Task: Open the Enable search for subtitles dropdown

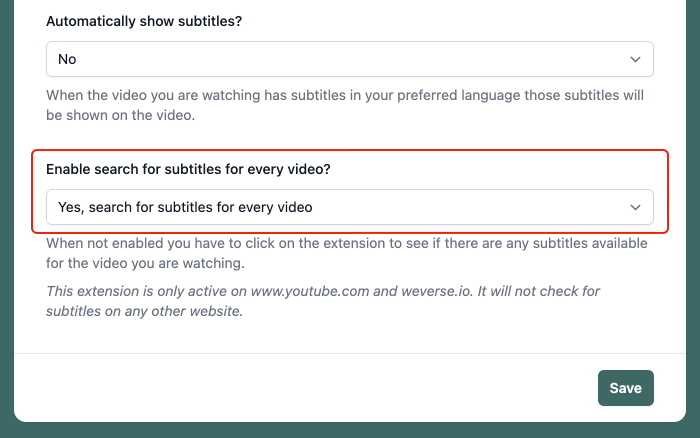Action: pos(350,207)
